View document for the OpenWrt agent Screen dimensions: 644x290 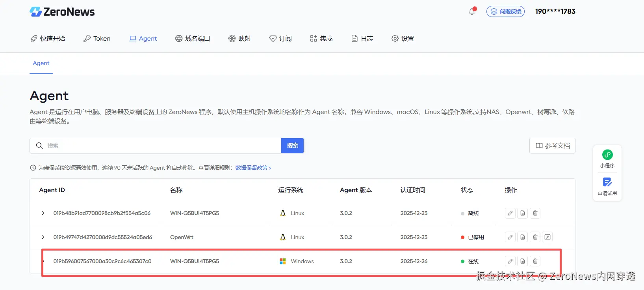523,237
